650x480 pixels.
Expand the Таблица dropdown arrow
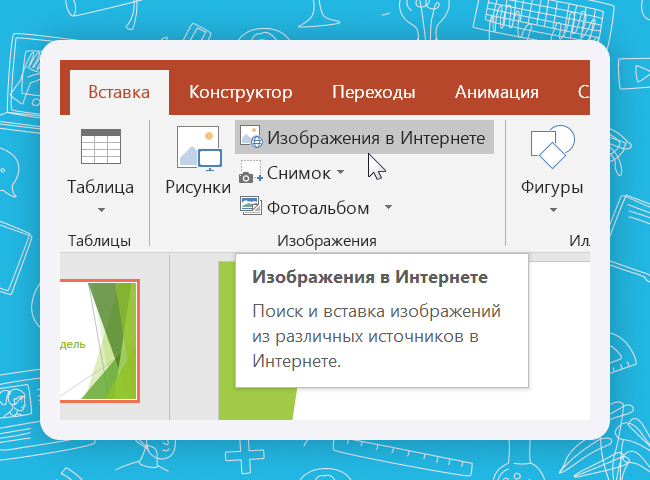tap(101, 210)
